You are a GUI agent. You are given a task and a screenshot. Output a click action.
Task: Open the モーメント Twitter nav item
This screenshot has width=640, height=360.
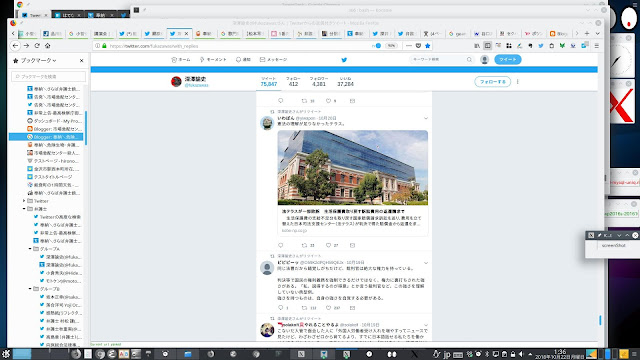213,60
